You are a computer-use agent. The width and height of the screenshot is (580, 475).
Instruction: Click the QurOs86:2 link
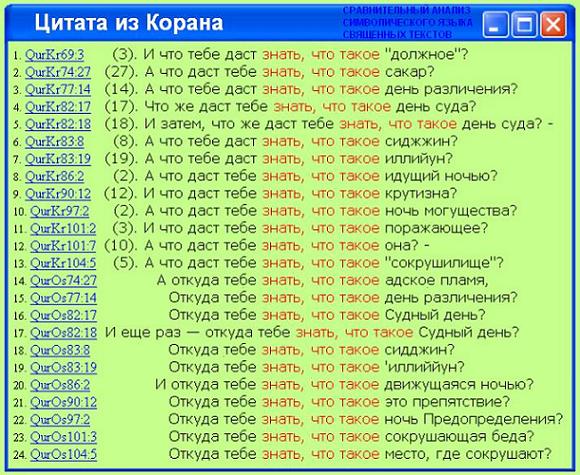[60, 385]
